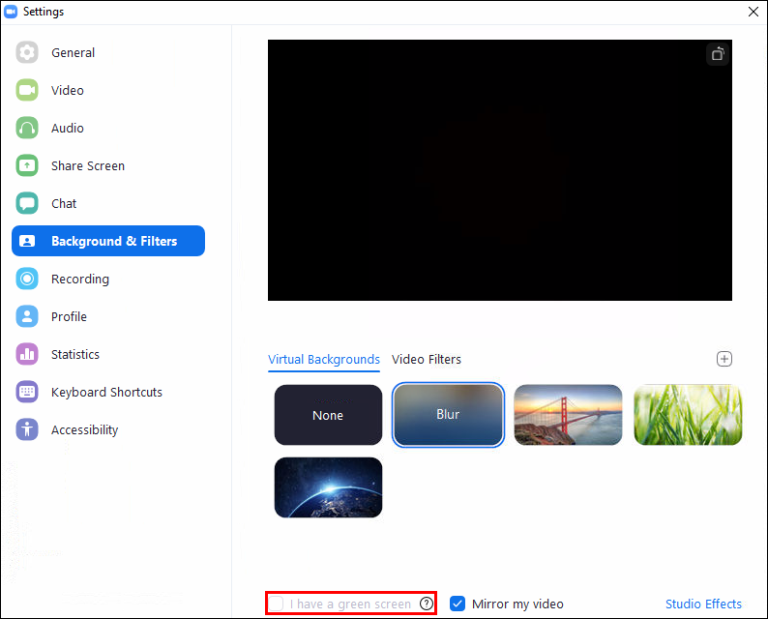The height and width of the screenshot is (619, 768).
Task: Go to the Video settings section
Action: (108, 90)
